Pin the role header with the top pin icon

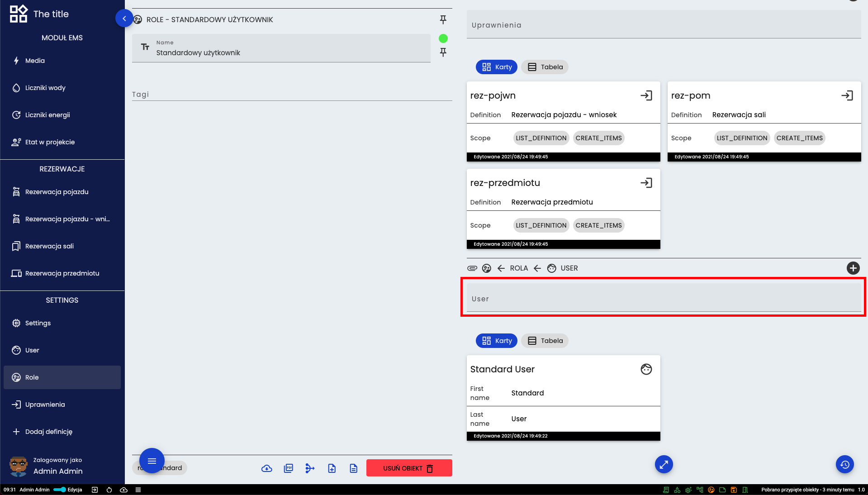click(443, 19)
